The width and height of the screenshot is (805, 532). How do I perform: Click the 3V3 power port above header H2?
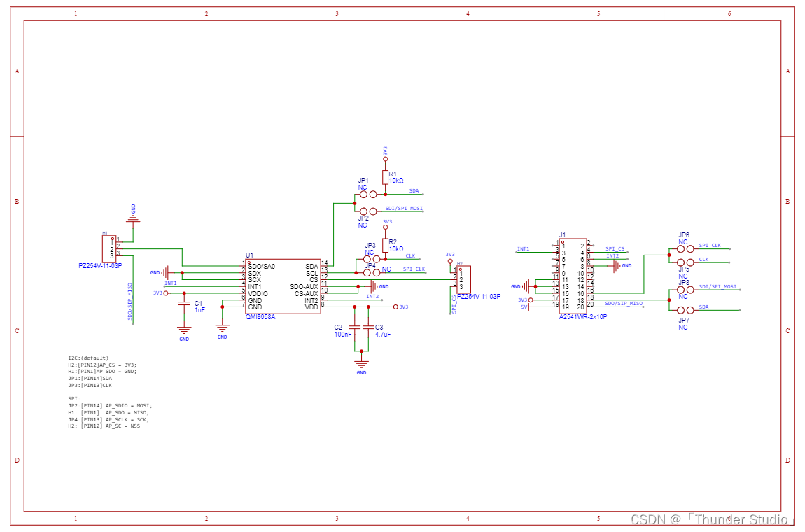450,258
